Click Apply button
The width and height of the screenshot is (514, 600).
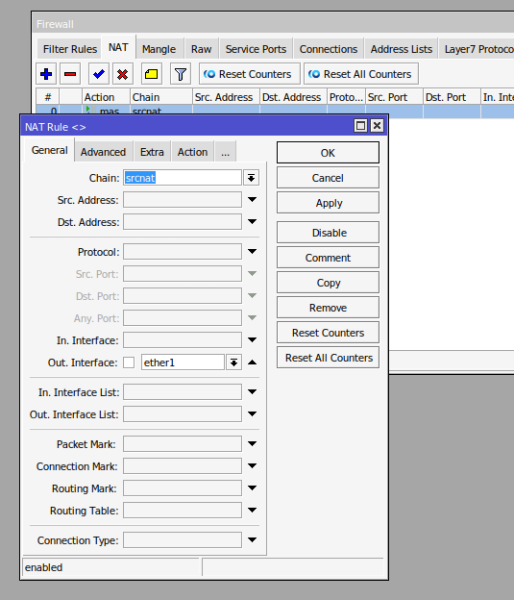[x=328, y=203]
